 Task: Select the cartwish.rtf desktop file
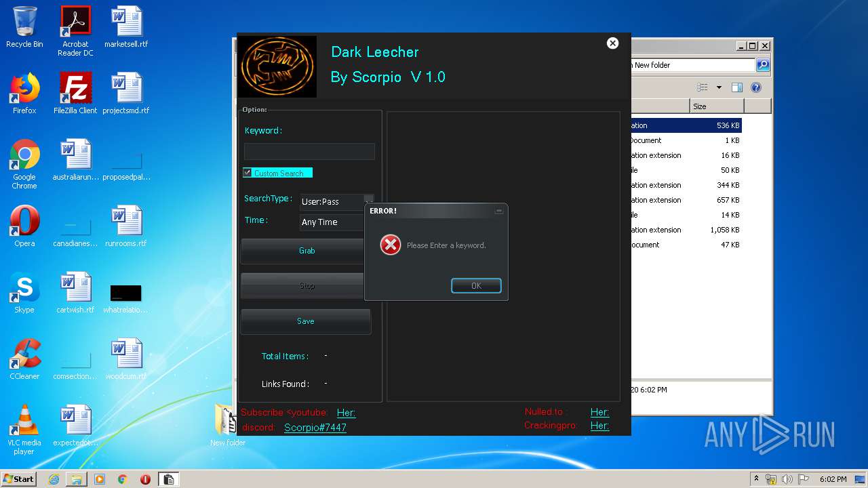click(75, 293)
